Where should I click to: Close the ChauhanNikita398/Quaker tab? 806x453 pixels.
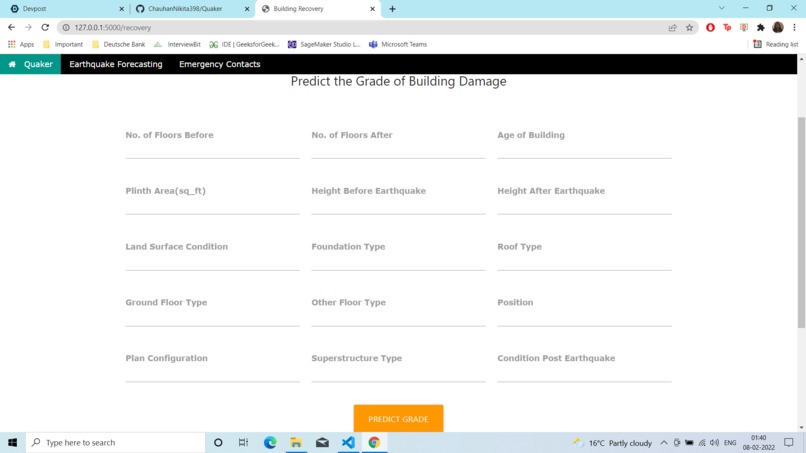(x=247, y=9)
